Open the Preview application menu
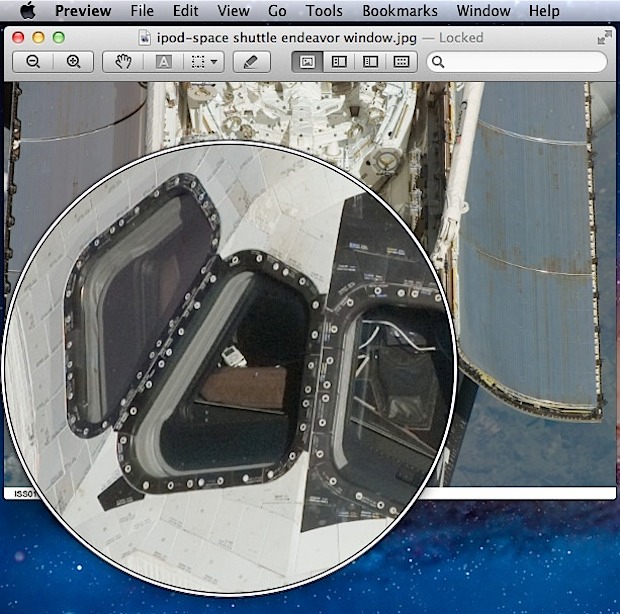 tap(83, 11)
